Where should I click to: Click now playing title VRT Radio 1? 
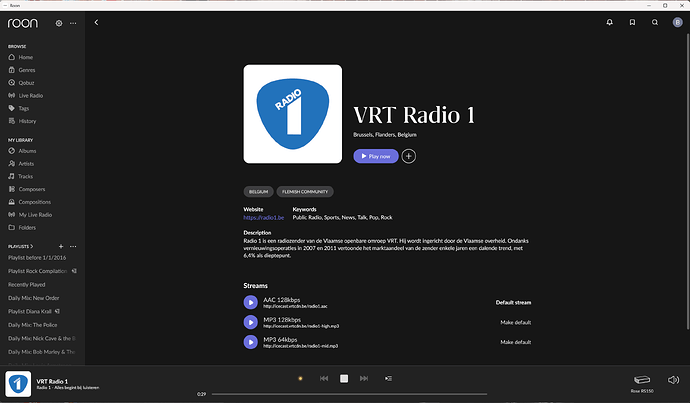[x=52, y=381]
